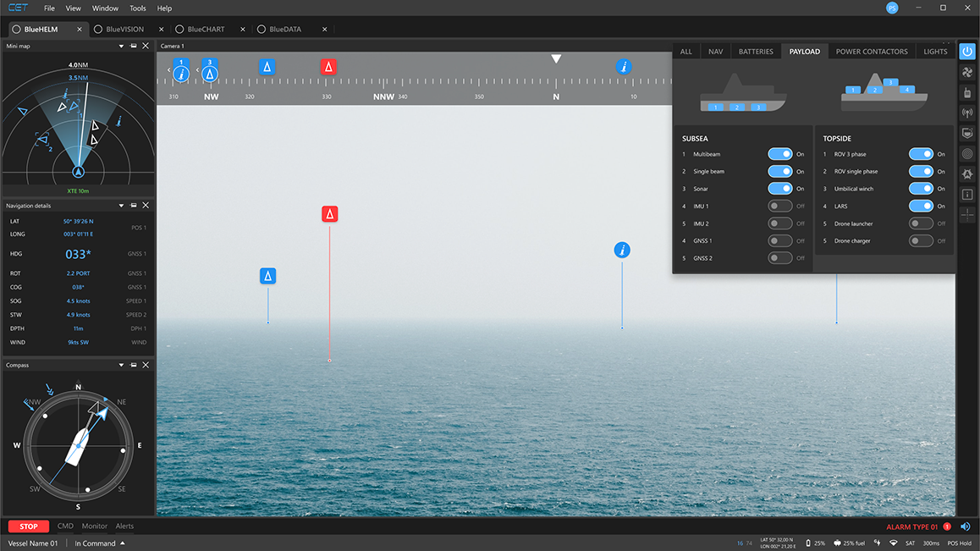
Task: Open the Mini map panel dropdown arrow
Action: (122, 46)
